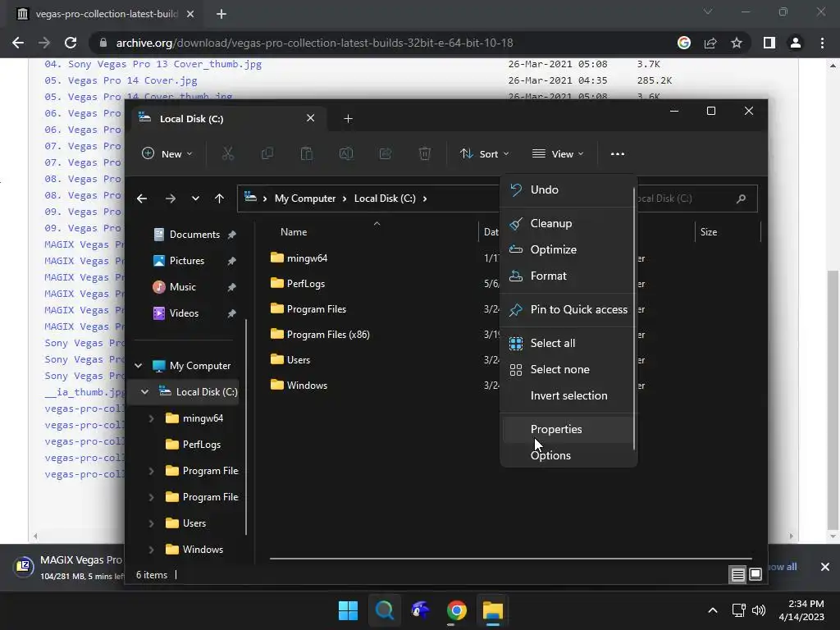This screenshot has height=630, width=840.
Task: Open Windows Start menu
Action: [x=348, y=610]
